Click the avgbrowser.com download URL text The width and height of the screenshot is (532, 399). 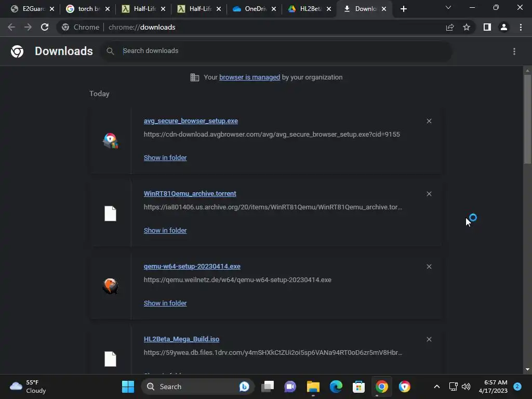(x=272, y=135)
